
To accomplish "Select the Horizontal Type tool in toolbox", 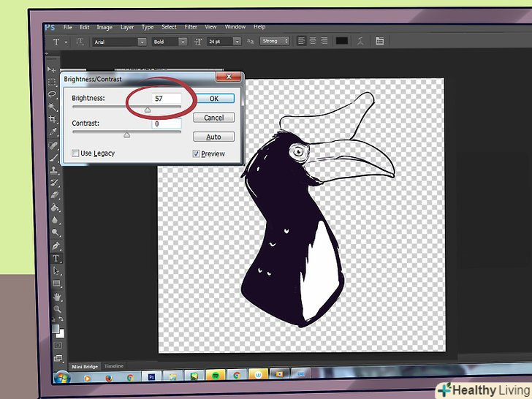I will [55, 259].
